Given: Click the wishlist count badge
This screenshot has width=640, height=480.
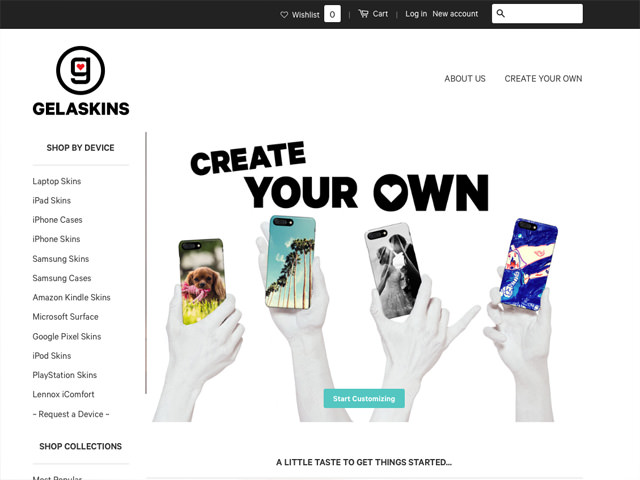Looking at the screenshot, I should coord(332,14).
